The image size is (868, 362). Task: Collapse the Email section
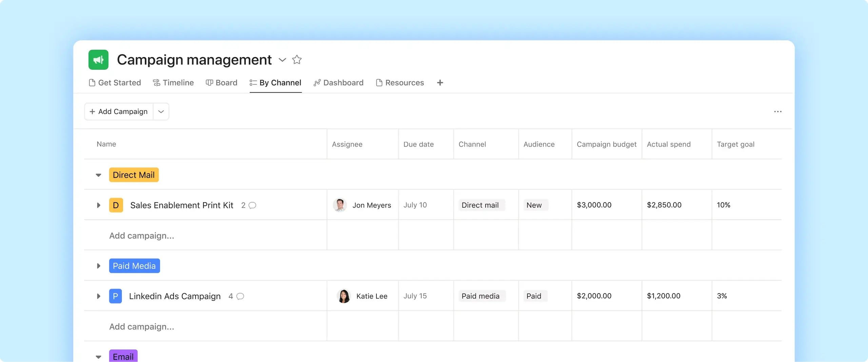pos(98,357)
